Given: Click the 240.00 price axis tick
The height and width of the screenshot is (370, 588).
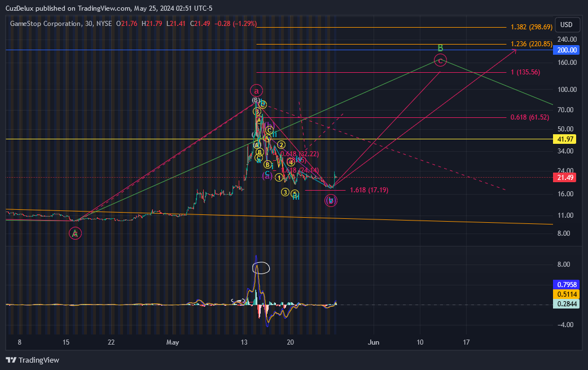Looking at the screenshot, I should tap(567, 39).
